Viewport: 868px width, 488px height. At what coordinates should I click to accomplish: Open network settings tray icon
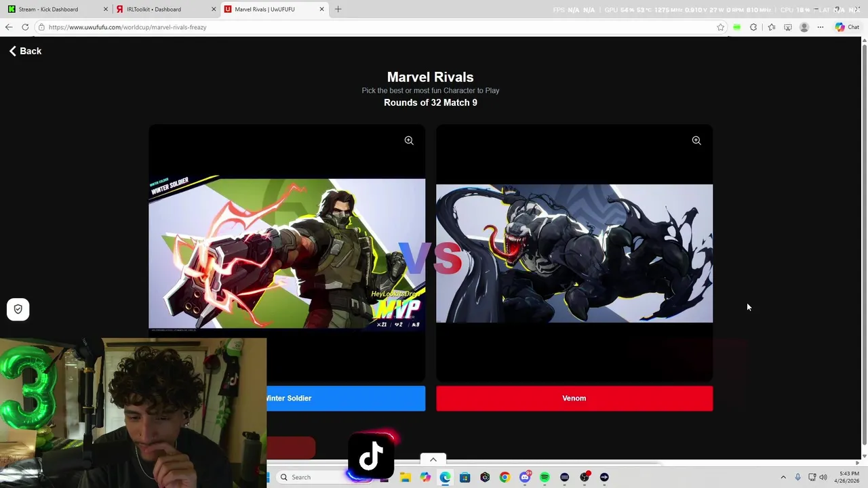pyautogui.click(x=812, y=477)
